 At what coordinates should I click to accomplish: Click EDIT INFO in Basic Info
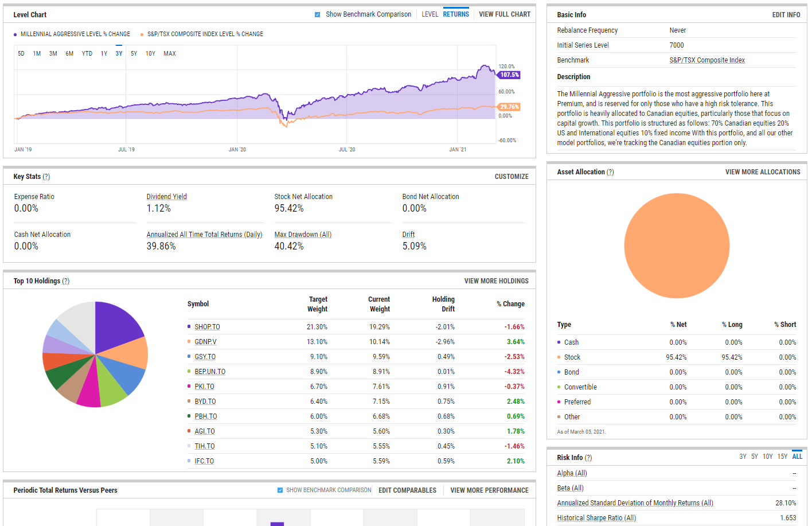pyautogui.click(x=786, y=15)
